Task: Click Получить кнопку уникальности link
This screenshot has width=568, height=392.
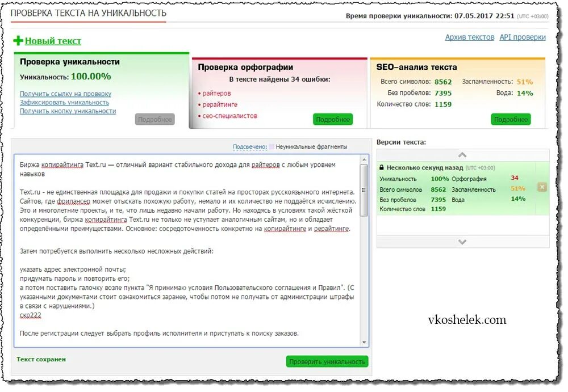Action: click(68, 111)
